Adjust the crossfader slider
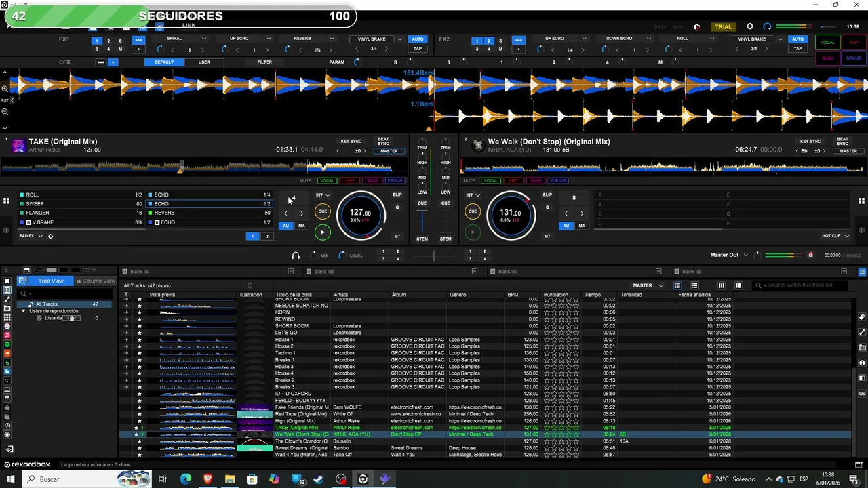868x488 pixels. tap(434, 256)
